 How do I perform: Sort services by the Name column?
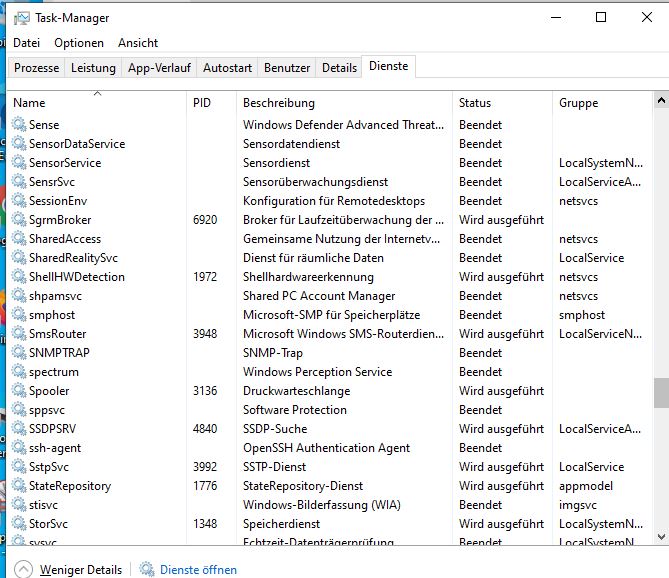coord(97,103)
